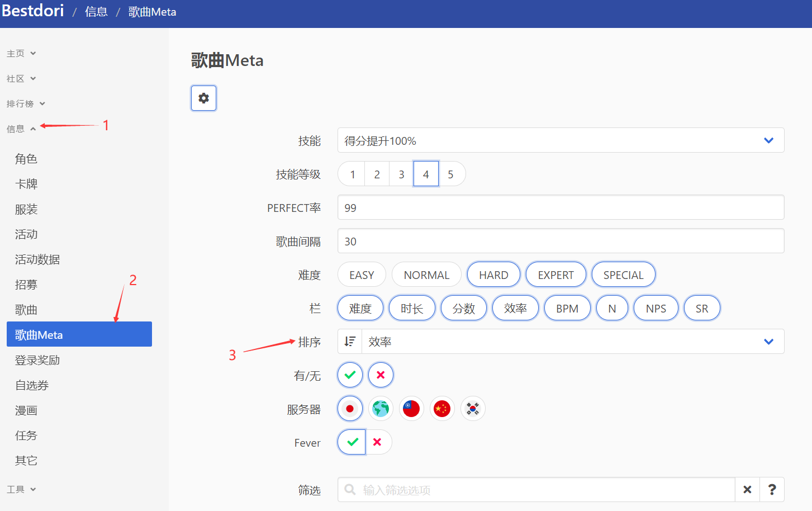Disable 有/无 with the red X

(381, 375)
